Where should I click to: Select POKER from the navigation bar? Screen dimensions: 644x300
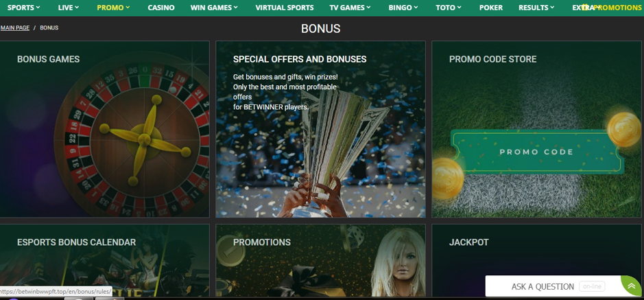pyautogui.click(x=491, y=8)
